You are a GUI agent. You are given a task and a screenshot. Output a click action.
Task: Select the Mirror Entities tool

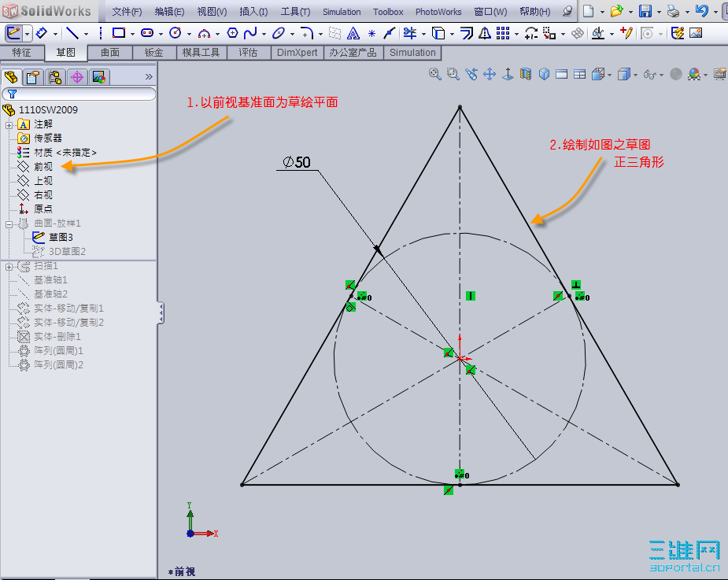(x=485, y=33)
